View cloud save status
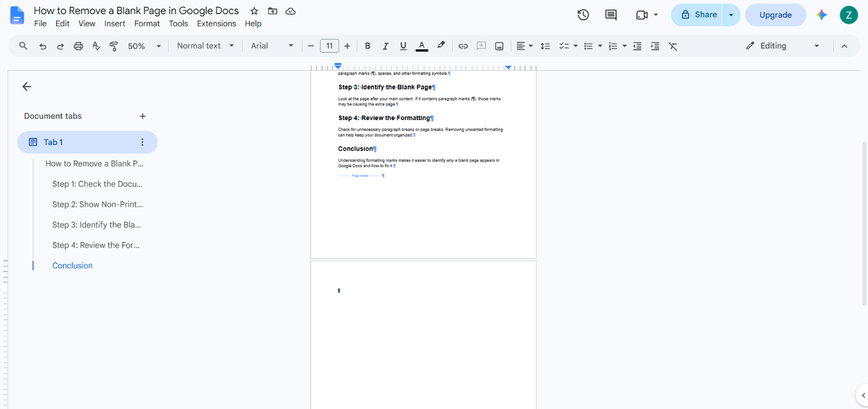Image resolution: width=868 pixels, height=409 pixels. [x=291, y=11]
